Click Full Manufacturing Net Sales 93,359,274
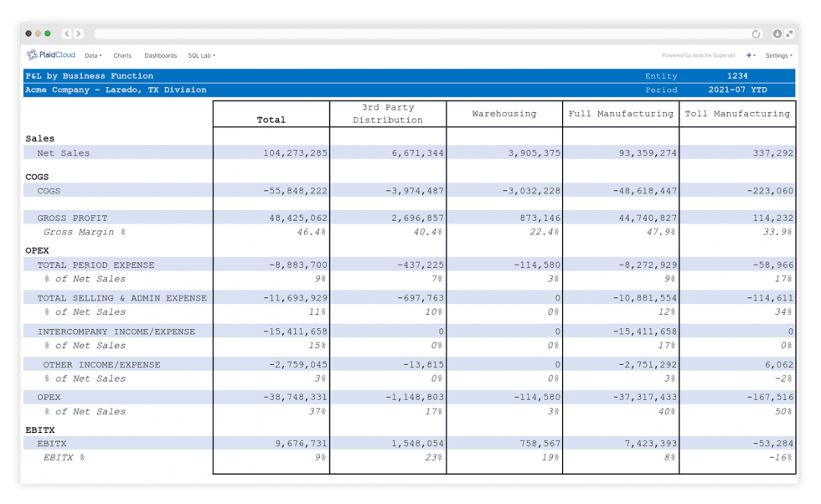821x504 pixels. pos(648,153)
